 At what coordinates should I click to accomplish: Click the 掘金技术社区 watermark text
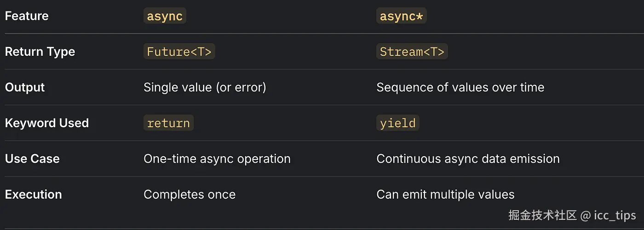pos(542,215)
